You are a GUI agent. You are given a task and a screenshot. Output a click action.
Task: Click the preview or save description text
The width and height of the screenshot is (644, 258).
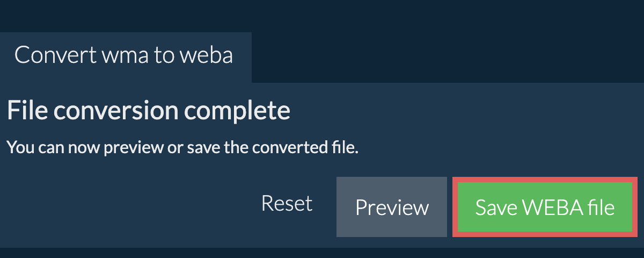(182, 147)
